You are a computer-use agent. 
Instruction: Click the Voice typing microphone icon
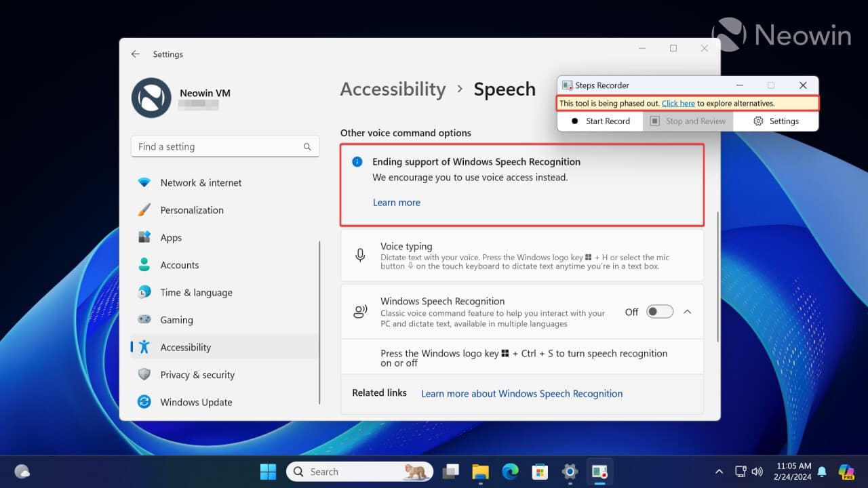point(360,256)
